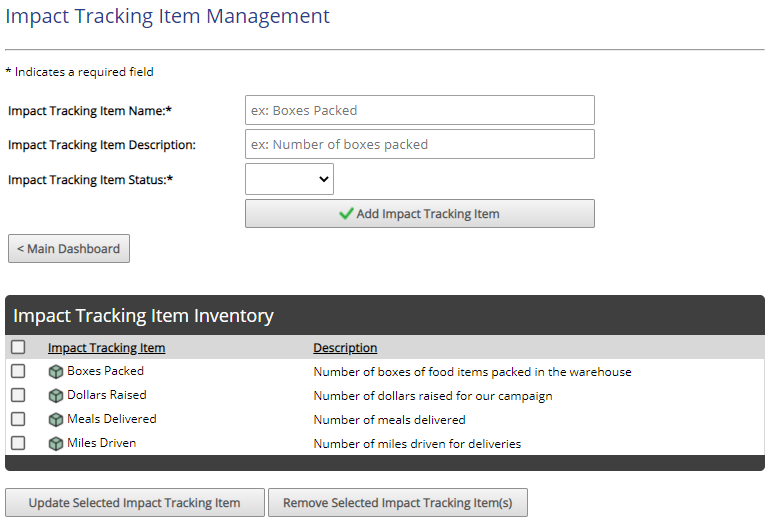Screen dimensions: 773x527
Task: Toggle the select-all checkbox in inventory header
Action: tap(18, 347)
